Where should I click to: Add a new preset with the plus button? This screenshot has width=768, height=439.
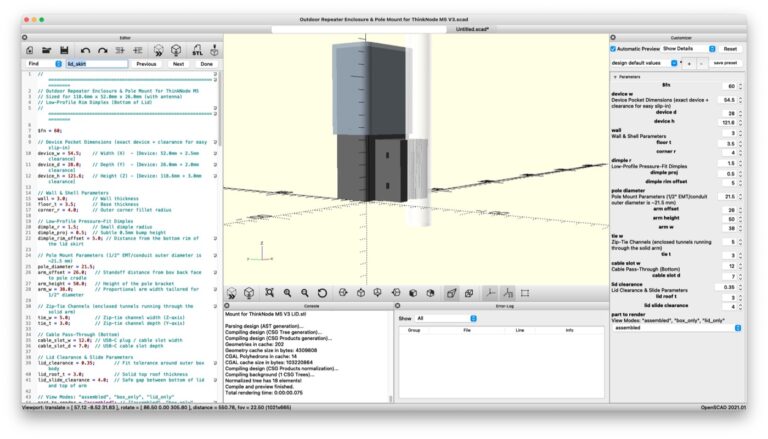pyautogui.click(x=689, y=64)
